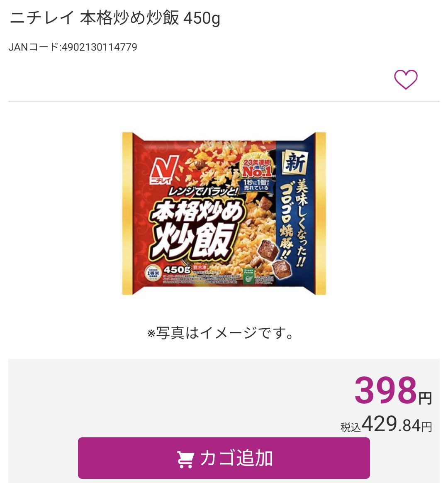Click the 450g weight label on the package
This screenshot has width=448, height=483.
pos(177,270)
